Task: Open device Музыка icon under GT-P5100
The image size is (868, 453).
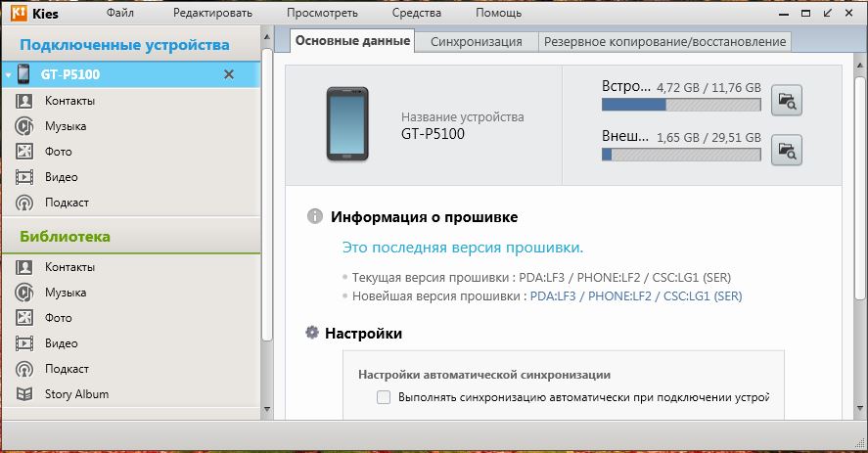Action: pyautogui.click(x=23, y=126)
